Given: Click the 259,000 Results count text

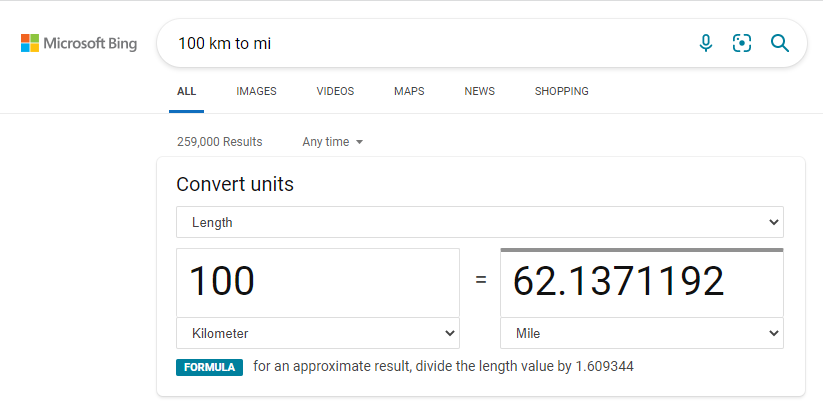Looking at the screenshot, I should pyautogui.click(x=219, y=142).
